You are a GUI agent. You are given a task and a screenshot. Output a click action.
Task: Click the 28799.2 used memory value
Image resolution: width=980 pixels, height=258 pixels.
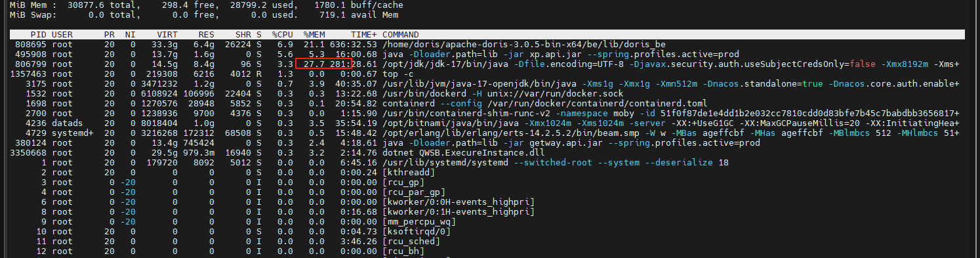click(249, 5)
